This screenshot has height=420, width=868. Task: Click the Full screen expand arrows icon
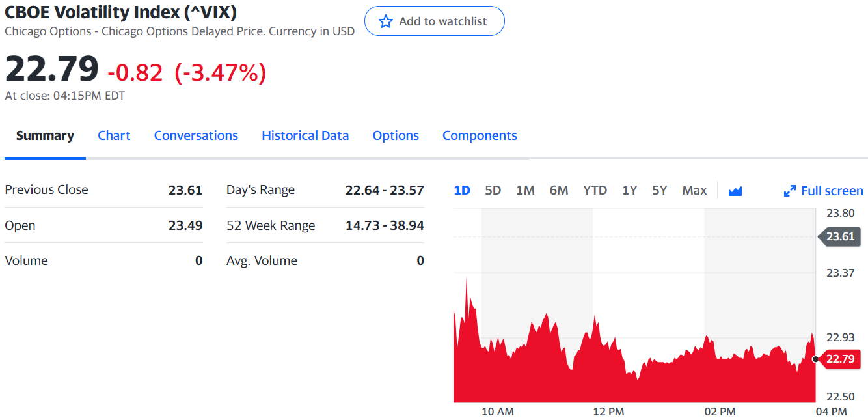[x=790, y=191]
